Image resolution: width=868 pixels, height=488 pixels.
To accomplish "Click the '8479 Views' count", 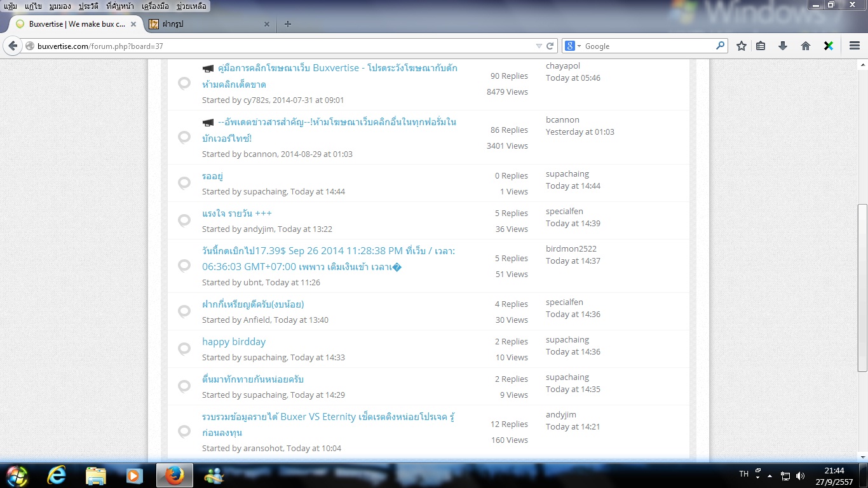I will [507, 91].
